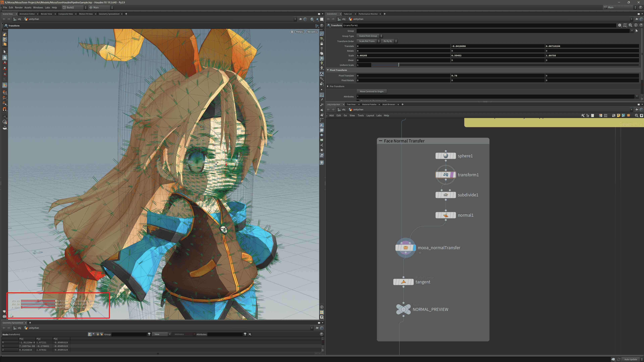Open the Group Type dropdown

click(x=369, y=36)
